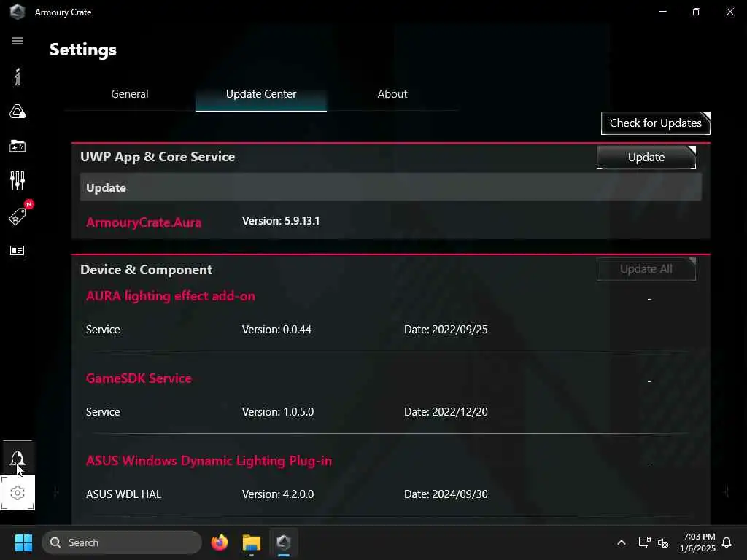
Task: Click Version: 1.0.5.0 text
Action: click(x=278, y=412)
